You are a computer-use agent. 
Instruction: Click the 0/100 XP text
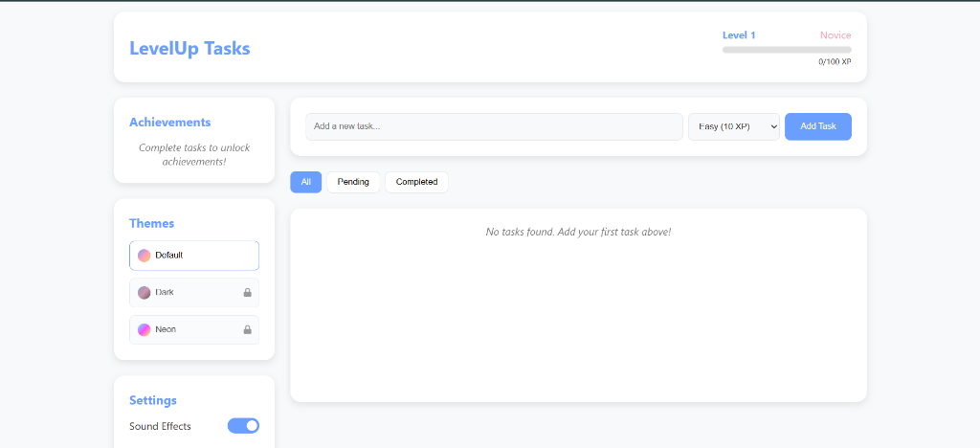[835, 62]
